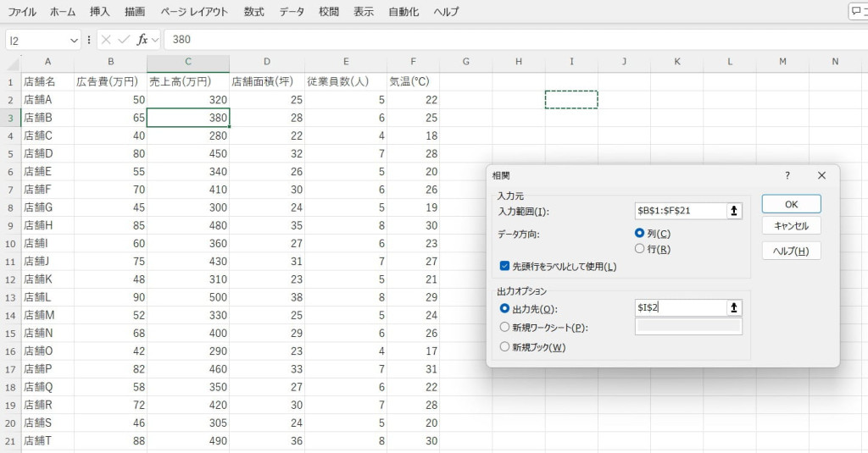The width and height of the screenshot is (868, 453).
Task: Open the ファイル menu
Action: pyautogui.click(x=22, y=12)
